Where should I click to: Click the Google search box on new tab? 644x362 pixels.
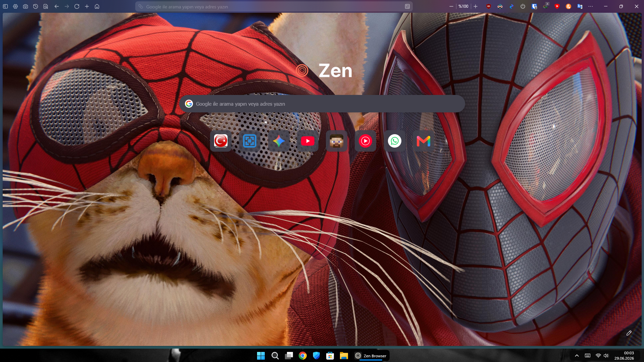322,104
